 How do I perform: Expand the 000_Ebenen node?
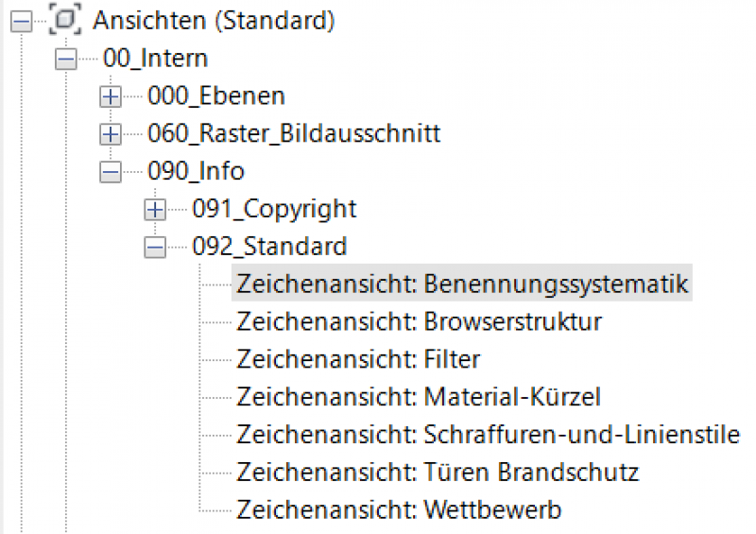[112, 96]
